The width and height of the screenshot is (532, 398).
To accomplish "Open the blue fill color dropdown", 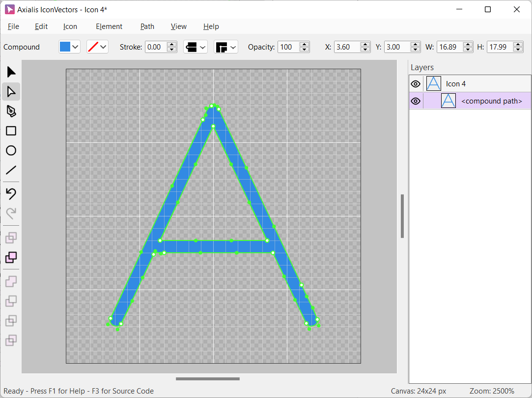I will pos(69,47).
